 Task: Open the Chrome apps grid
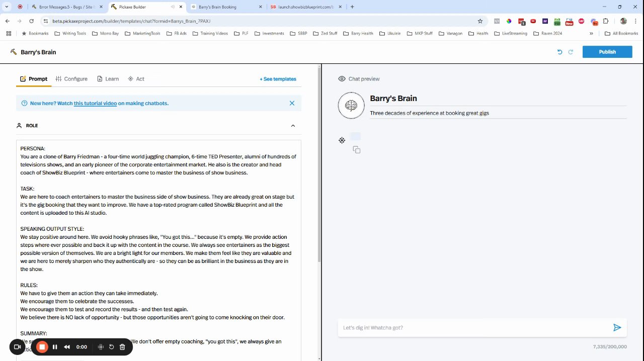(x=9, y=34)
